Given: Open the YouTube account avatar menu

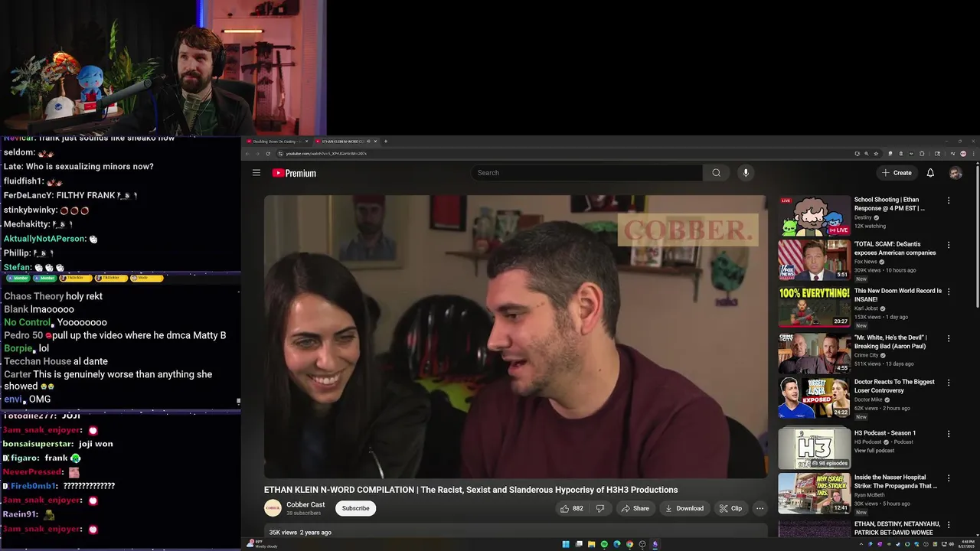Looking at the screenshot, I should (955, 173).
